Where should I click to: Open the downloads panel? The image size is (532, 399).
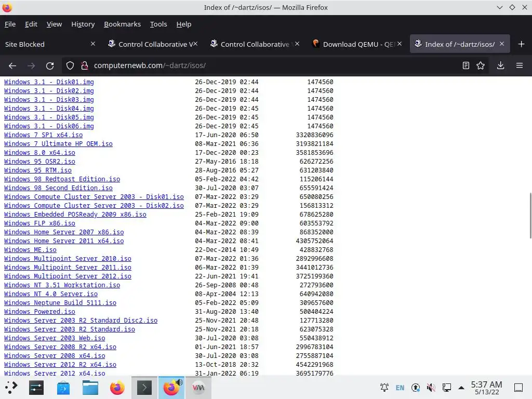[x=500, y=65]
